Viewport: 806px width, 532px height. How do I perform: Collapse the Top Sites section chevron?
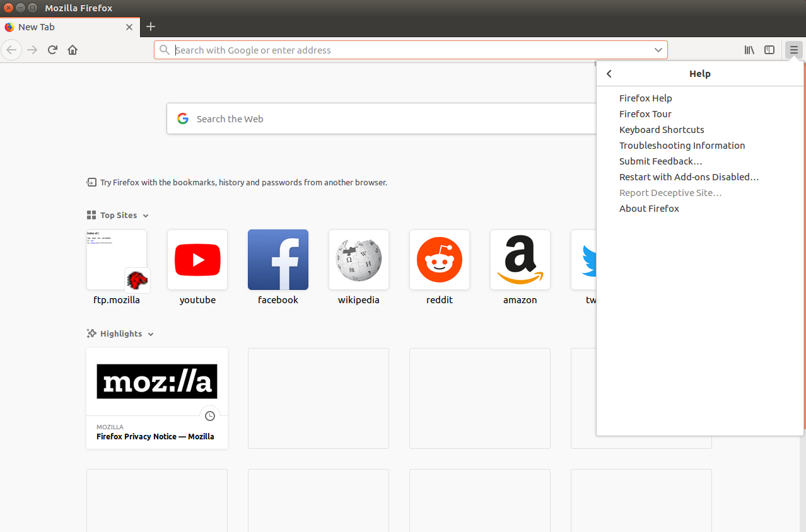(146, 216)
